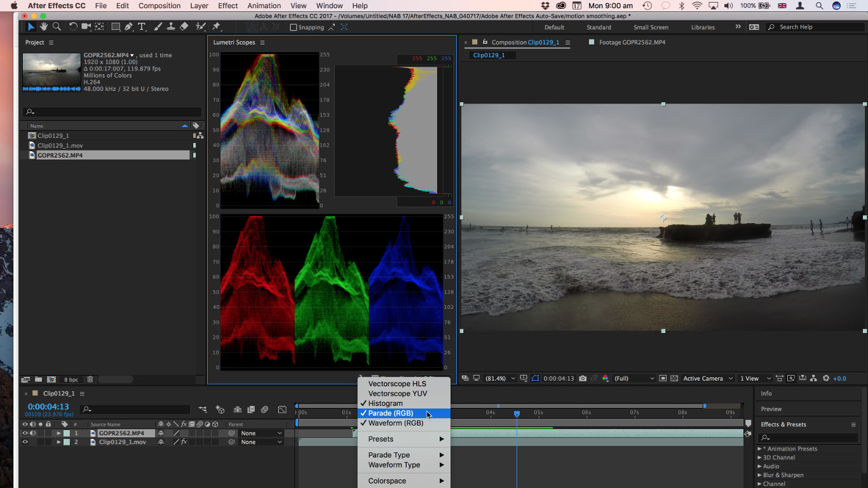Switch to the Standard workspace
868x488 pixels.
[599, 27]
